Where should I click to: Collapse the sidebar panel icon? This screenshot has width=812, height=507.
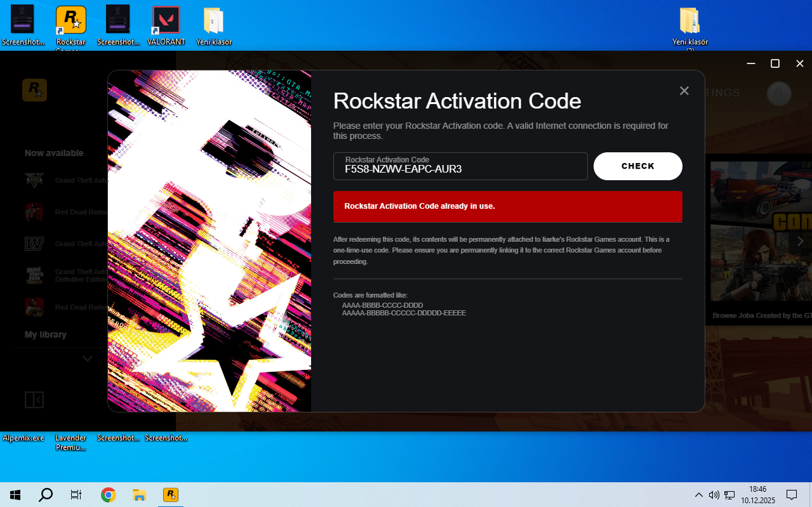click(x=34, y=400)
